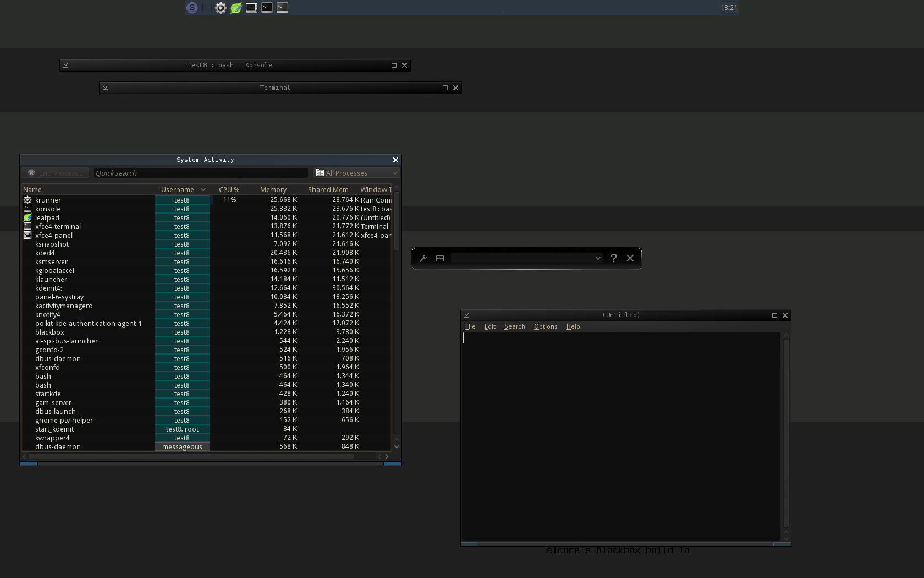Image resolution: width=924 pixels, height=578 pixels.
Task: Focus the Quick search field
Action: coord(201,173)
